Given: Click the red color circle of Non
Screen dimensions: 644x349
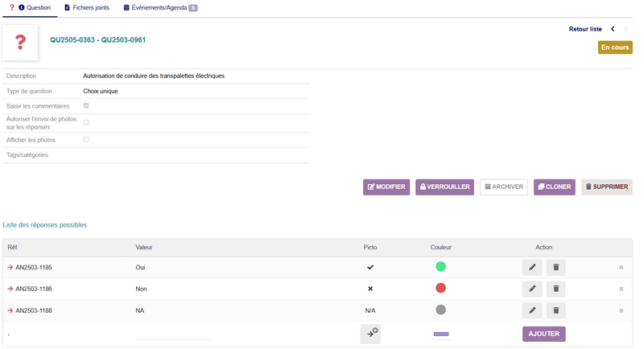Looking at the screenshot, I should pyautogui.click(x=440, y=288).
